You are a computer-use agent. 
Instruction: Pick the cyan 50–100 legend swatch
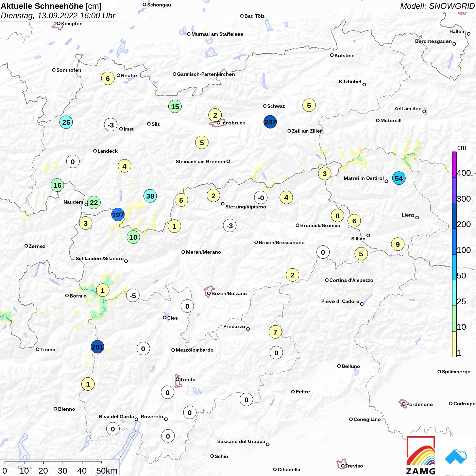pyautogui.click(x=454, y=267)
